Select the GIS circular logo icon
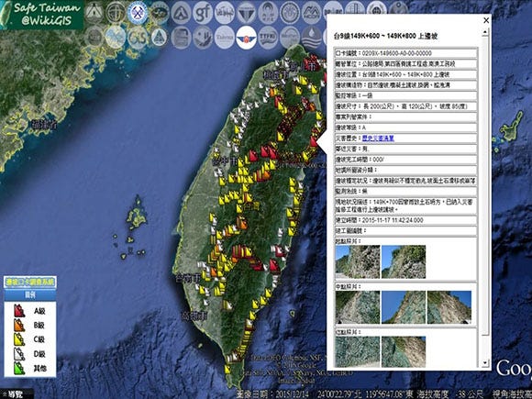This screenshot has width=532, height=399. pos(138,37)
